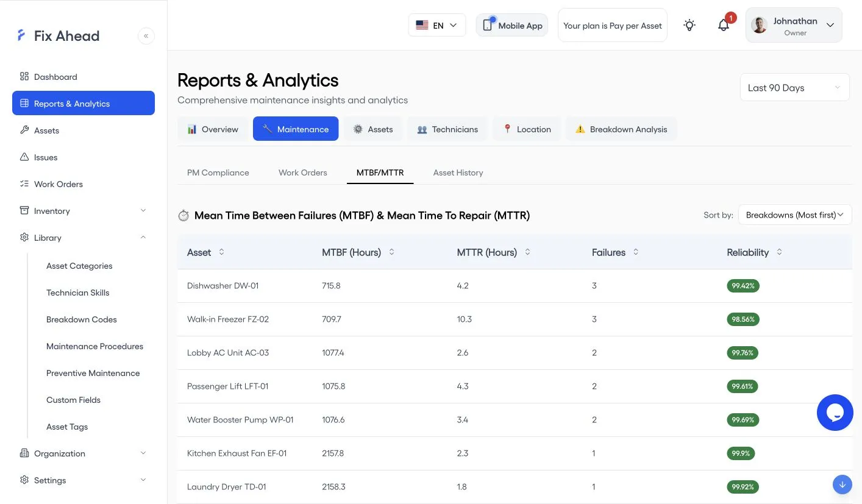This screenshot has height=504, width=862.
Task: Sort table by MTBF (Hours) arrows
Action: (391, 252)
